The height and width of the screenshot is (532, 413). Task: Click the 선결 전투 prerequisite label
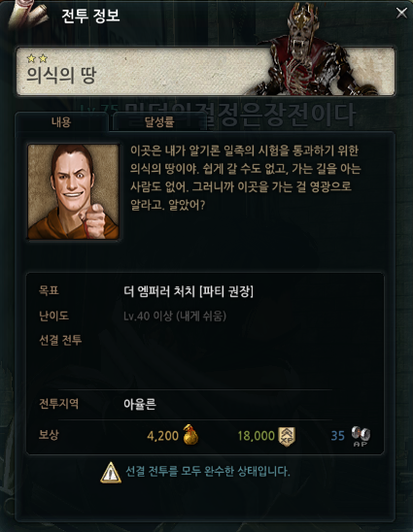click(60, 340)
